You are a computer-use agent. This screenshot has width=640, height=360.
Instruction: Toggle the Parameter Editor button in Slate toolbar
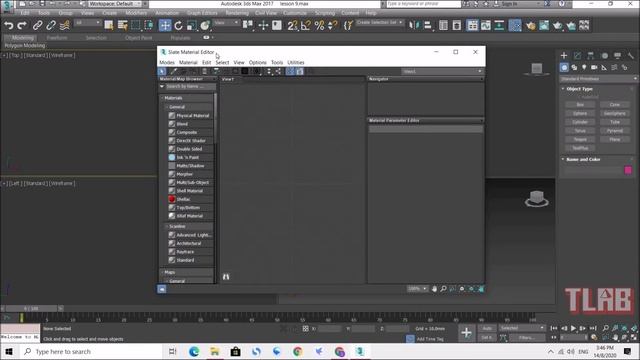(300, 71)
